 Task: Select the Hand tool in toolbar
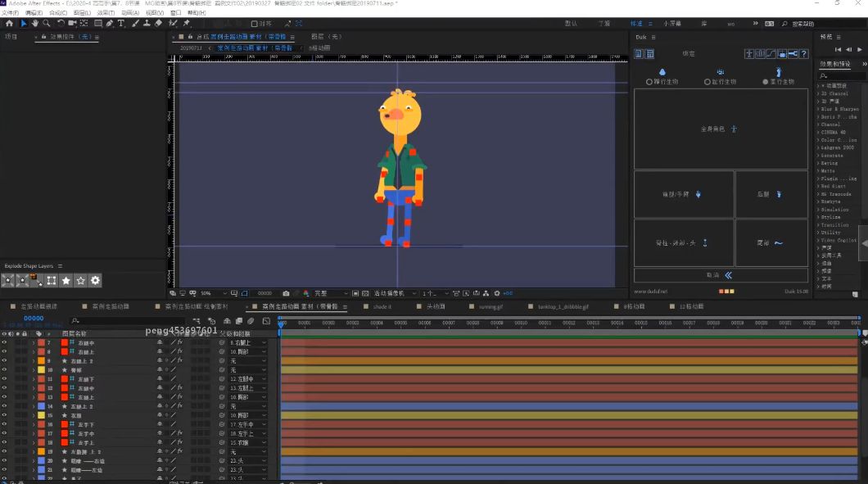tap(34, 24)
